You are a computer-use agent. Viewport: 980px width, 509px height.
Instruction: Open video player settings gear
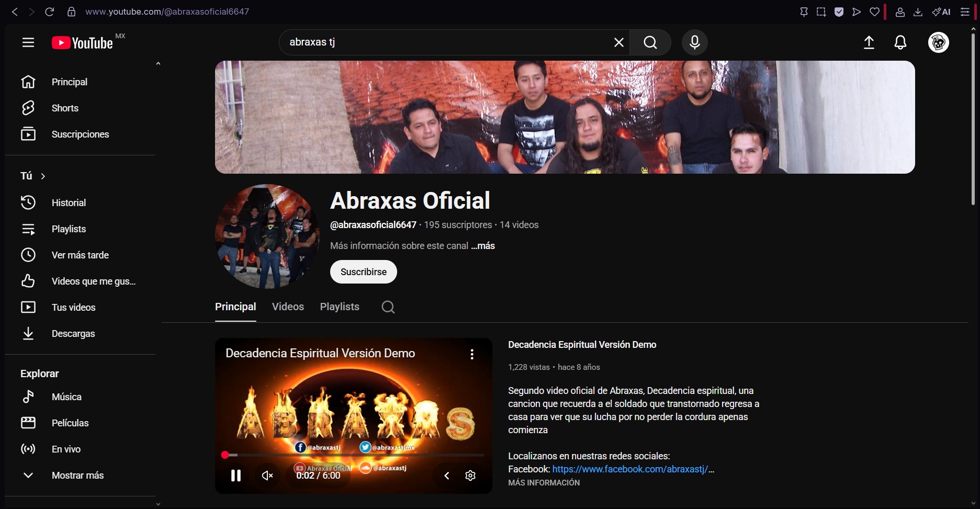tap(470, 476)
